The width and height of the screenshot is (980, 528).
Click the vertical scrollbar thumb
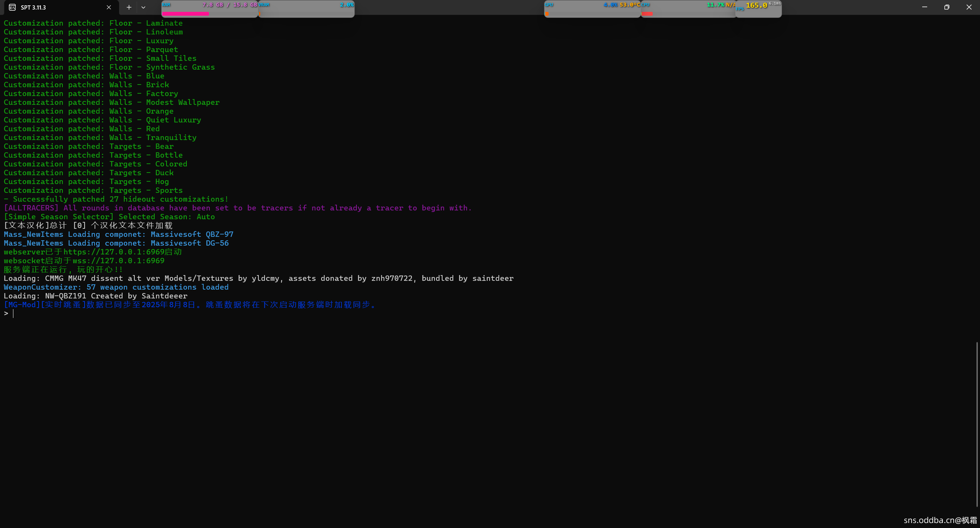977,424
